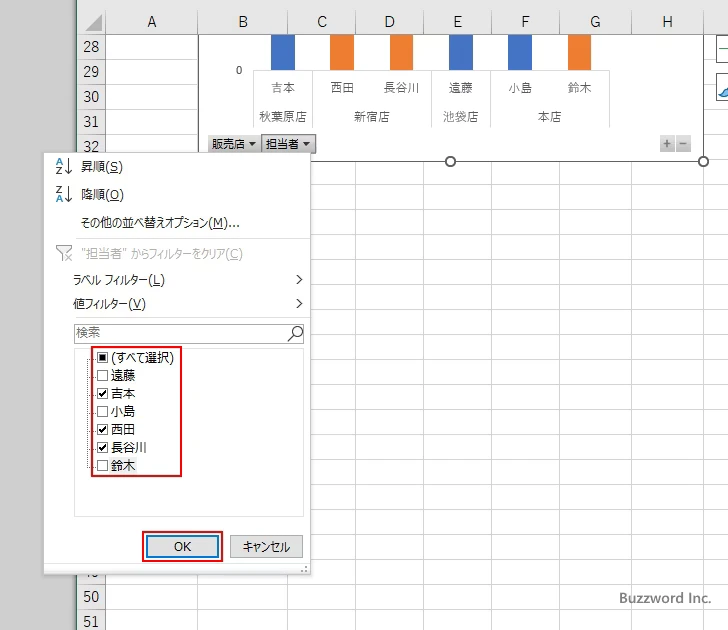The image size is (728, 630).
Task: Click the blue bar above 小島
Action: click(520, 52)
